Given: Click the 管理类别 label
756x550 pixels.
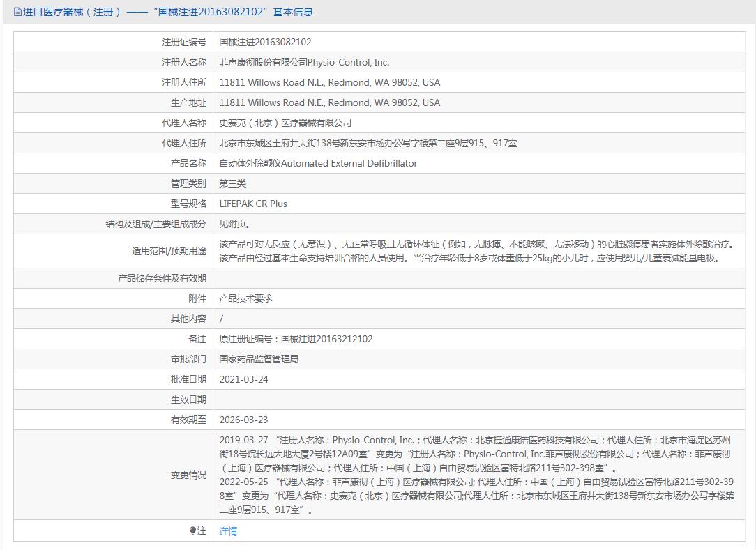Looking at the screenshot, I should click(188, 183).
